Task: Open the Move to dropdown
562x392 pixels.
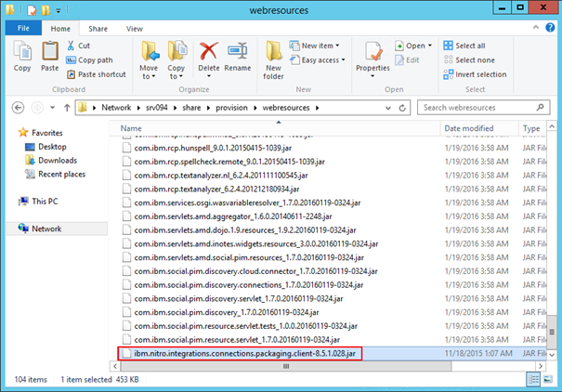Action: 149,58
